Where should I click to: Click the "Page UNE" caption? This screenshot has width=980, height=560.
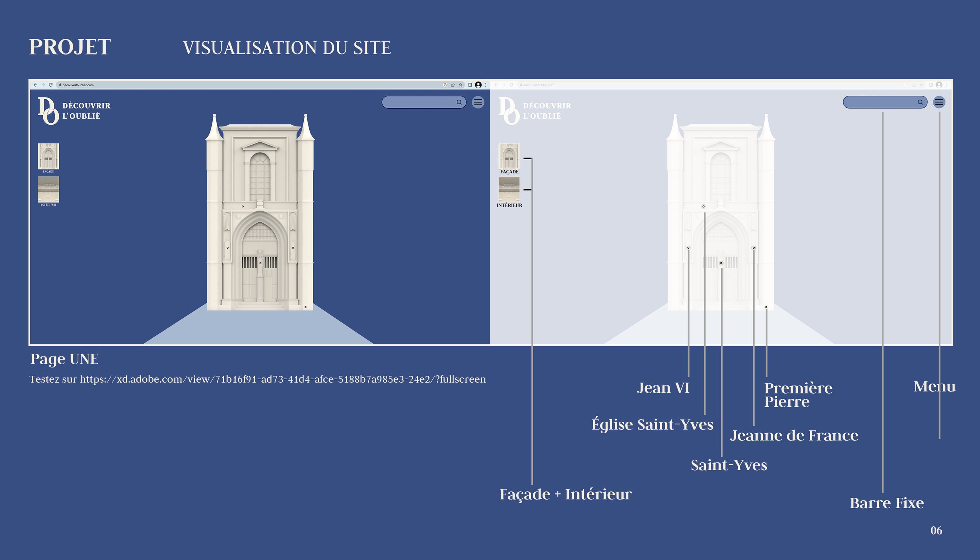[64, 359]
